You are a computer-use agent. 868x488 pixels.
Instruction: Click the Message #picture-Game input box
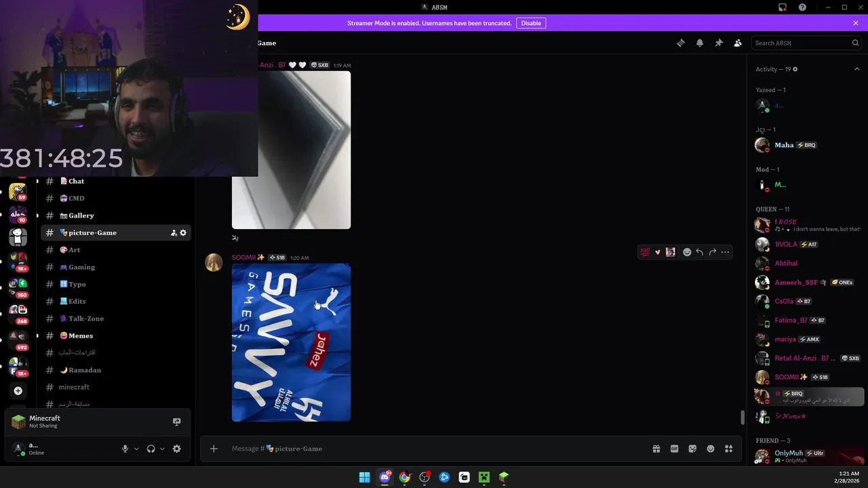(434, 449)
